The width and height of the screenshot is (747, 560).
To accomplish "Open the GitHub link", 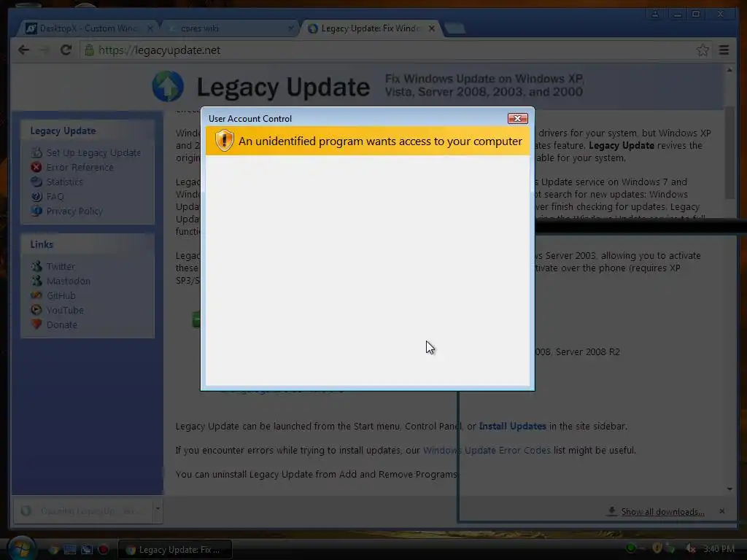I will point(61,296).
